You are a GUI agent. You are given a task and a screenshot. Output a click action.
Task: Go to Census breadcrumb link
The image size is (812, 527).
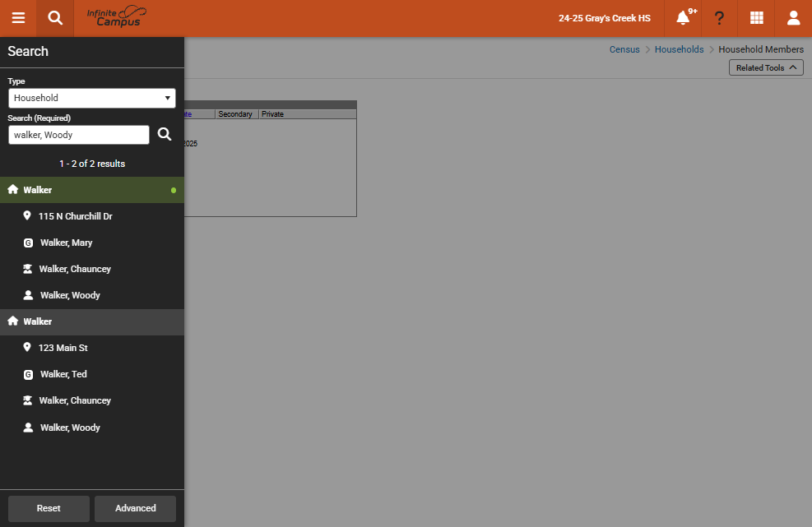pos(624,49)
